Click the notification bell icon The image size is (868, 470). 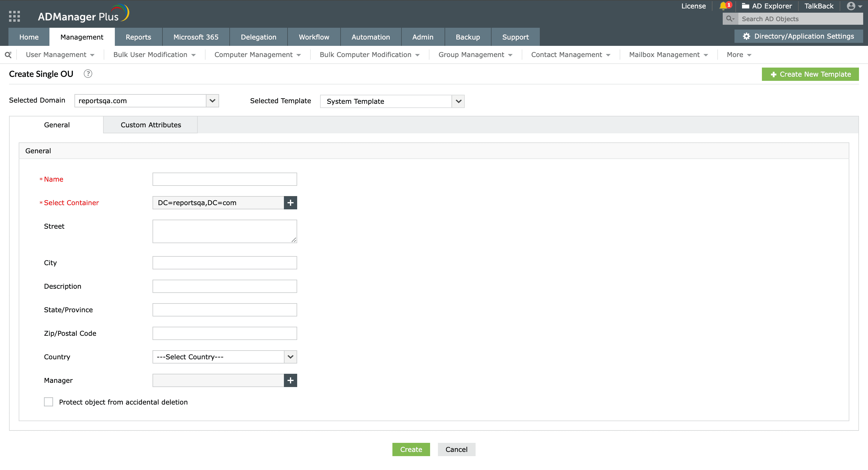click(x=723, y=6)
